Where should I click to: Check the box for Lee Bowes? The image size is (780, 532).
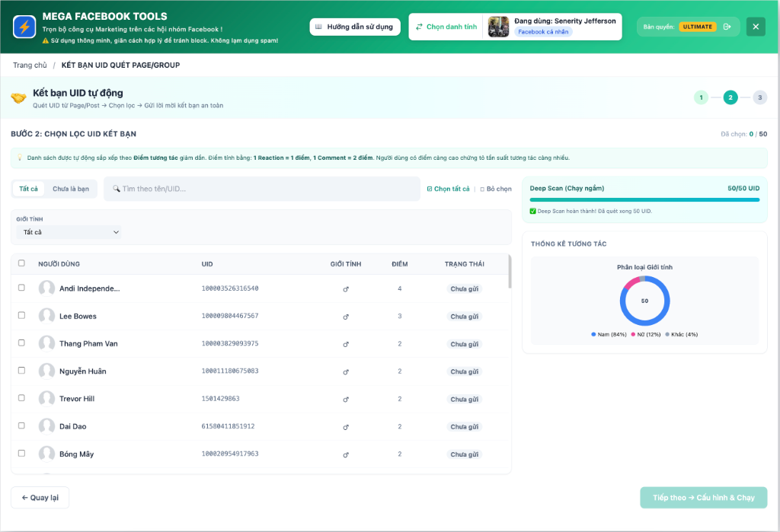tap(21, 315)
